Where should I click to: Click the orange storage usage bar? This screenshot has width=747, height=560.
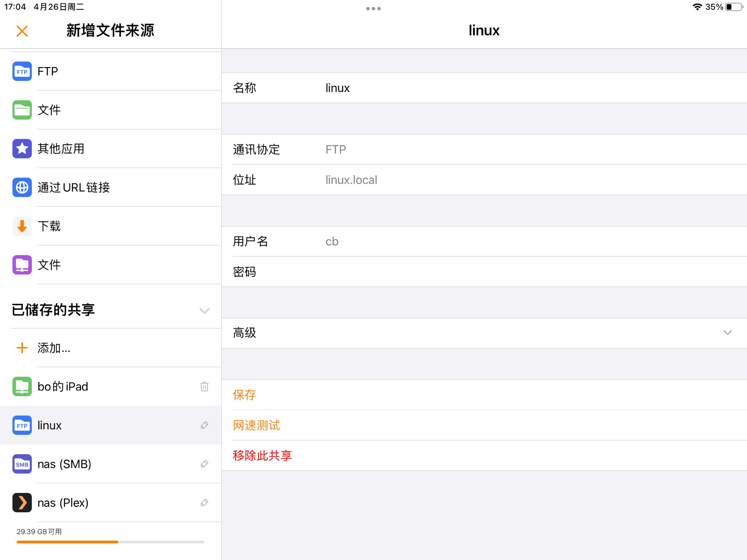click(x=67, y=542)
